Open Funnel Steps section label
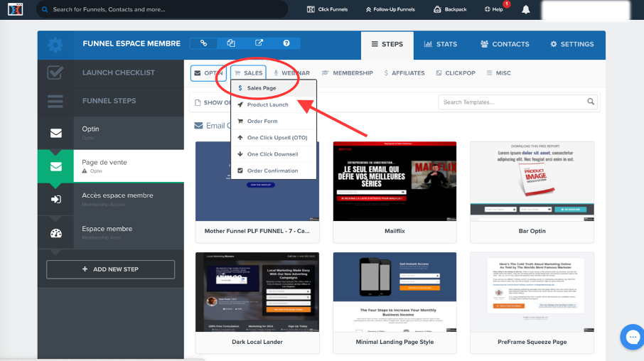Viewport: 644px width, 361px height. point(109,101)
